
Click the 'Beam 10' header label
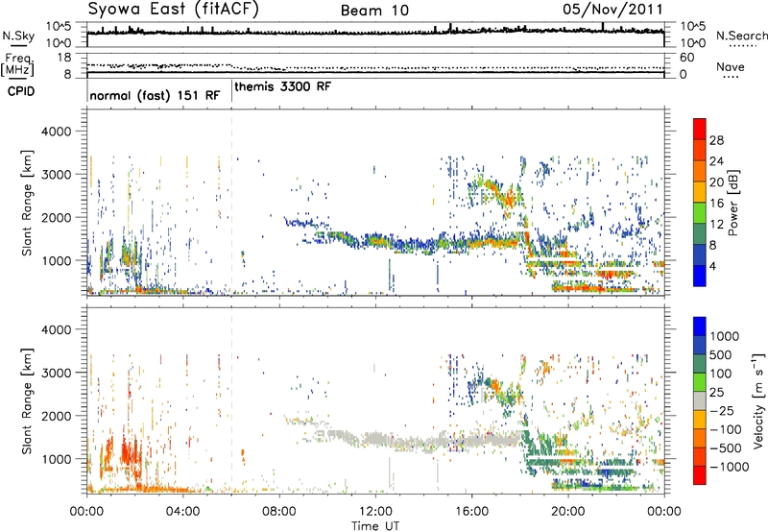click(374, 11)
